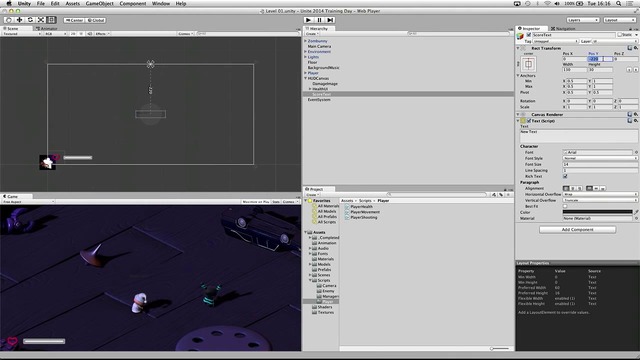Click the black Color swatch of Text
The height and width of the screenshot is (360, 640).
[x=598, y=212]
